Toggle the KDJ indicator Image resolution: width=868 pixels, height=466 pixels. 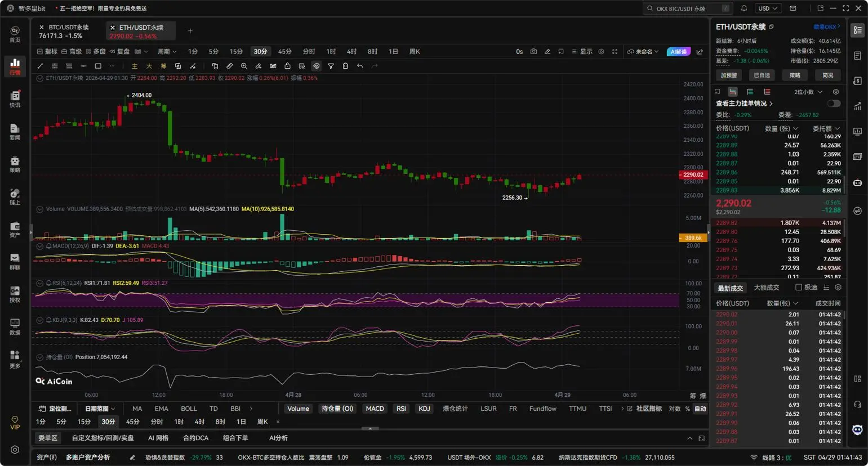point(424,409)
